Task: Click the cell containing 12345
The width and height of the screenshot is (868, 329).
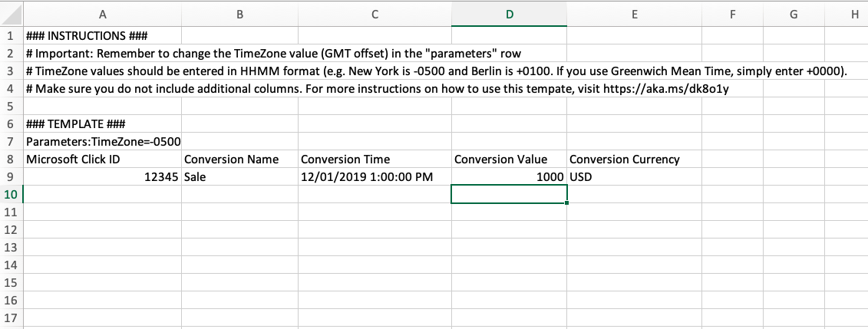Action: pyautogui.click(x=102, y=177)
